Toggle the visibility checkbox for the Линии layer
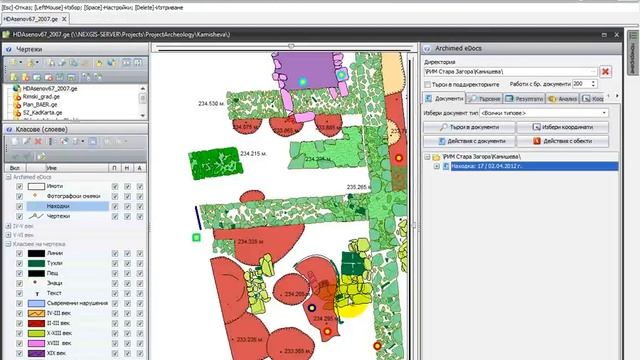This screenshot has width=640, height=360. [x=19, y=253]
